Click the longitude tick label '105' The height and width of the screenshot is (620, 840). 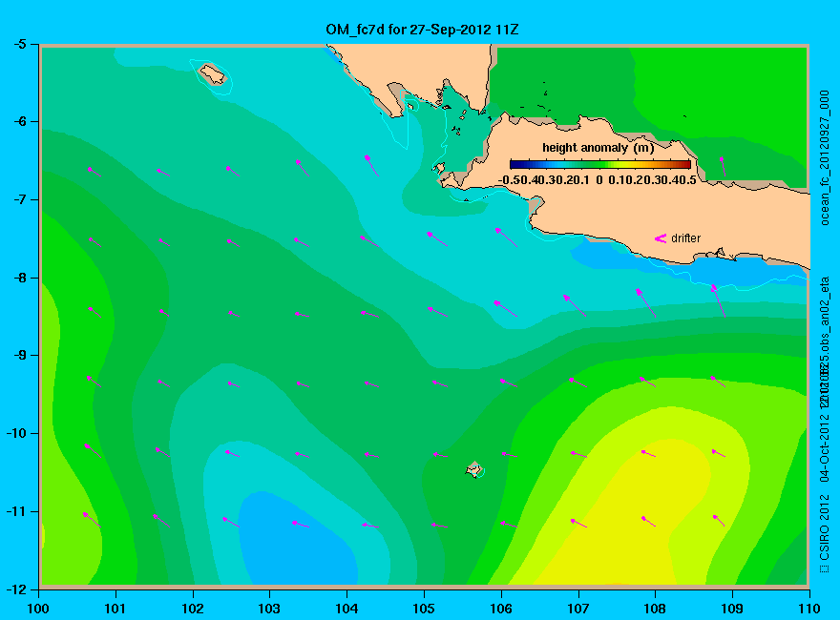tap(424, 609)
